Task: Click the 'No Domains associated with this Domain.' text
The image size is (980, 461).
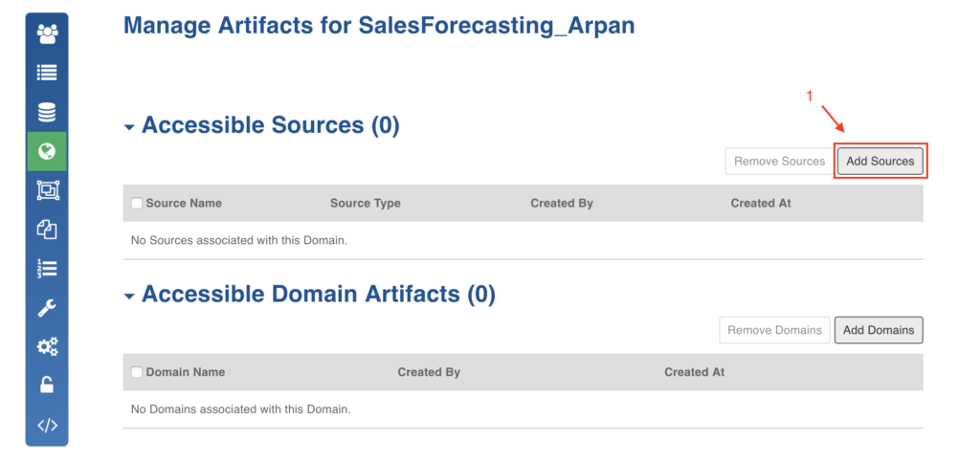Action: pos(240,409)
